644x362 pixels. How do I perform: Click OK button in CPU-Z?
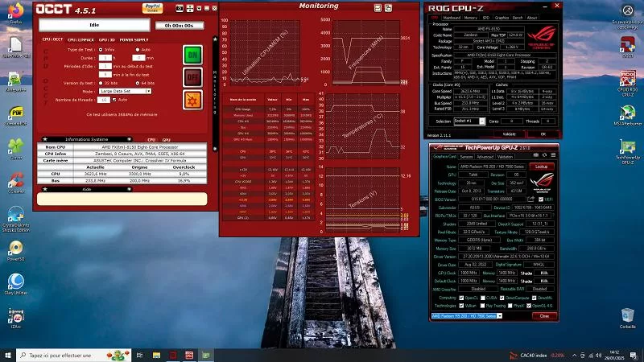pyautogui.click(x=543, y=134)
